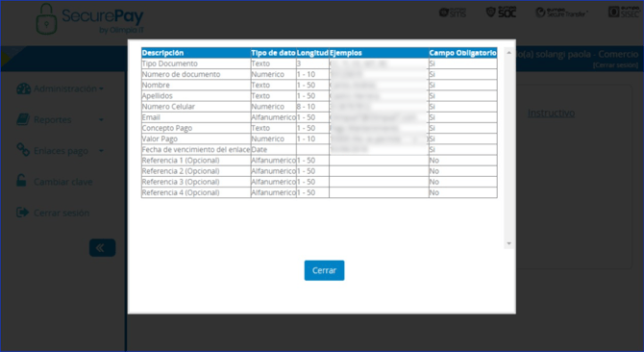Collapse the sidebar with double-chevron button

(x=102, y=248)
